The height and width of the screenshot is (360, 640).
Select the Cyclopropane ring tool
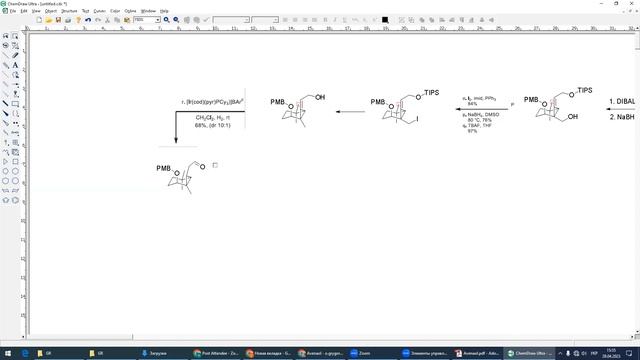click(x=6, y=162)
